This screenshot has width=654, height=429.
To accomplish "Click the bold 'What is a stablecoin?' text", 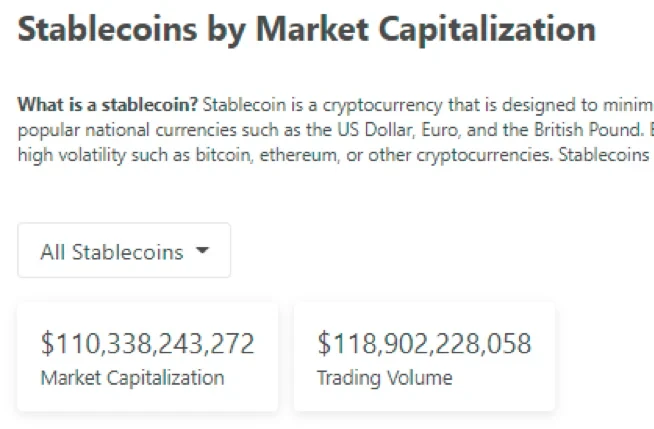I will [x=107, y=106].
